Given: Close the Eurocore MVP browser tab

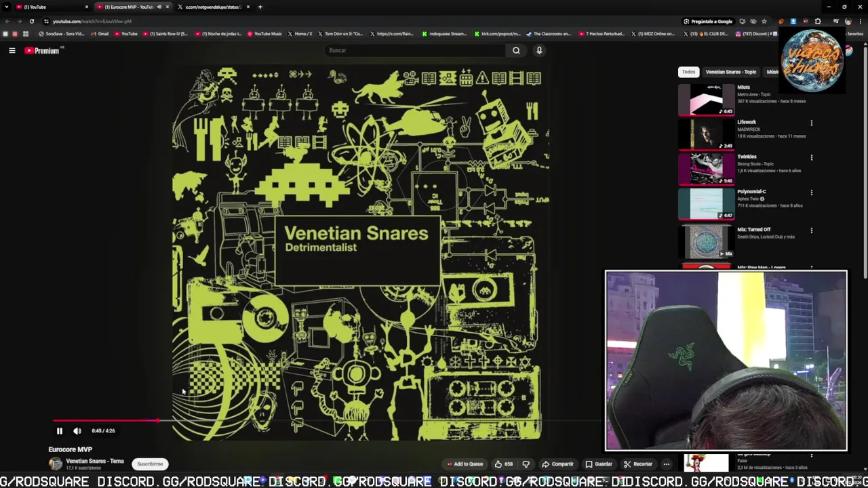Looking at the screenshot, I should tap(167, 7).
